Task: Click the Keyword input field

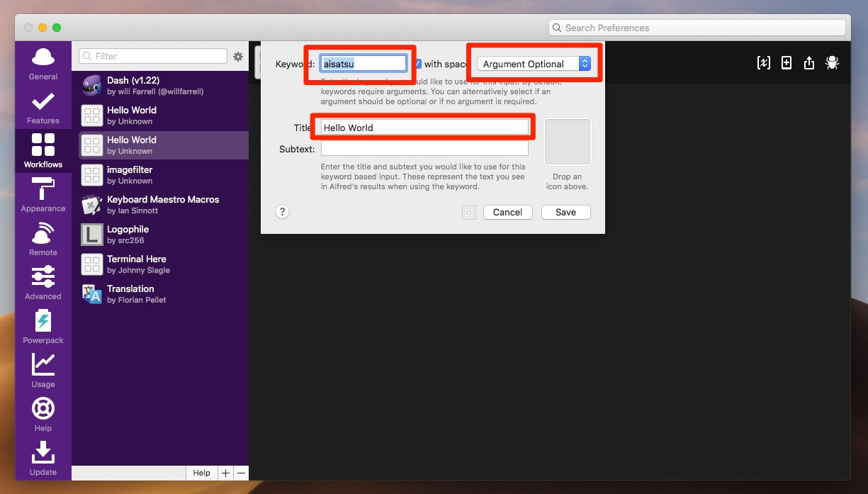Action: pos(363,64)
